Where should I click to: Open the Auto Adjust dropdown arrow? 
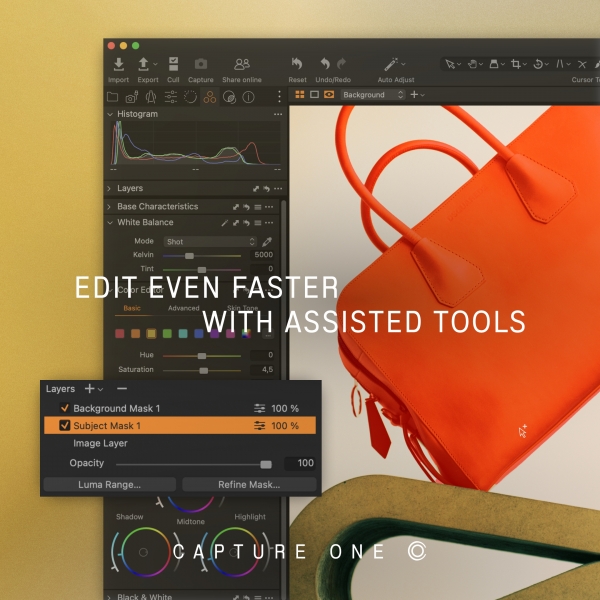(403, 64)
